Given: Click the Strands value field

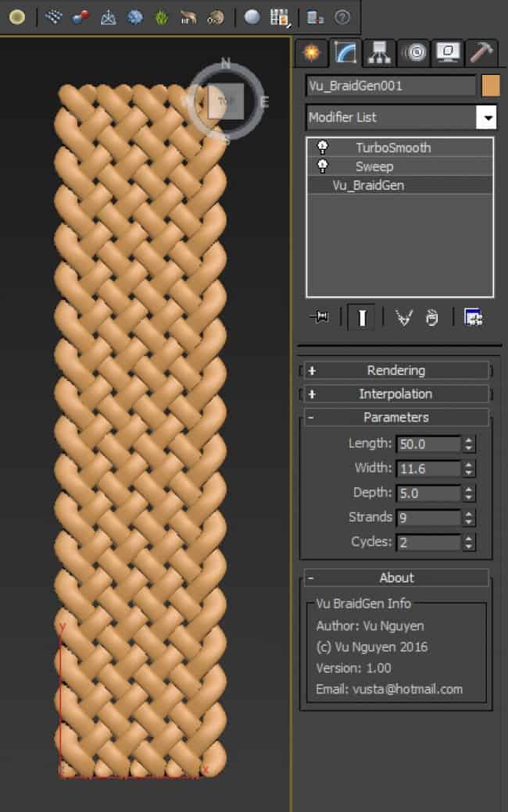Looking at the screenshot, I should tap(428, 518).
